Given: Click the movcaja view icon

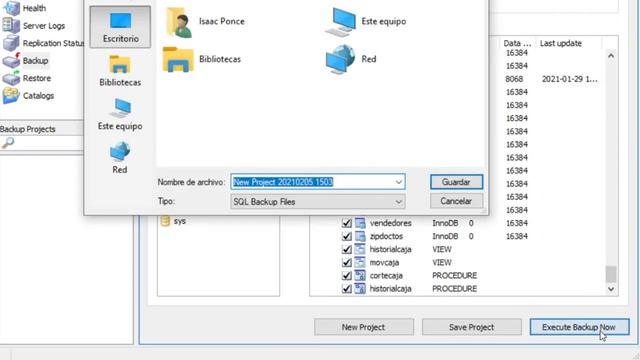Looking at the screenshot, I should [x=360, y=262].
